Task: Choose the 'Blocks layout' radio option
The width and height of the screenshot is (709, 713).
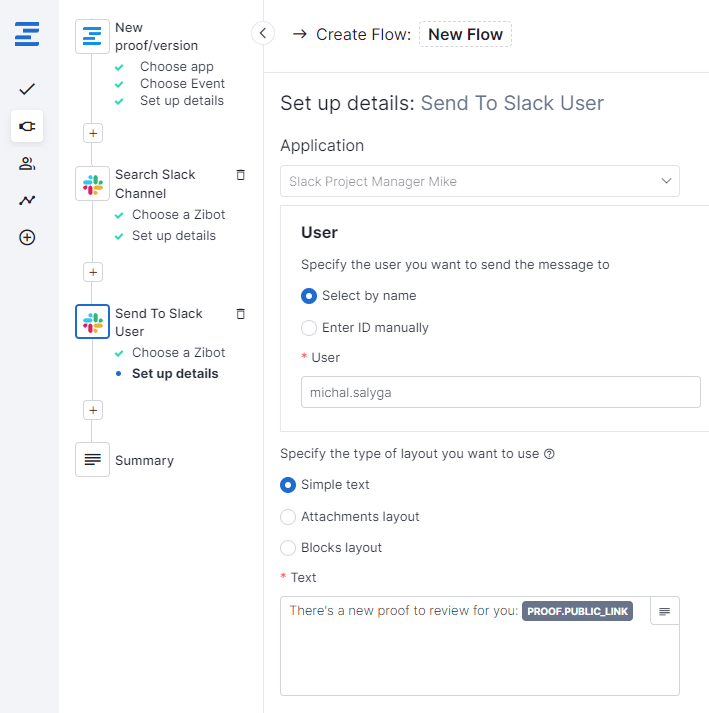Action: 289,548
